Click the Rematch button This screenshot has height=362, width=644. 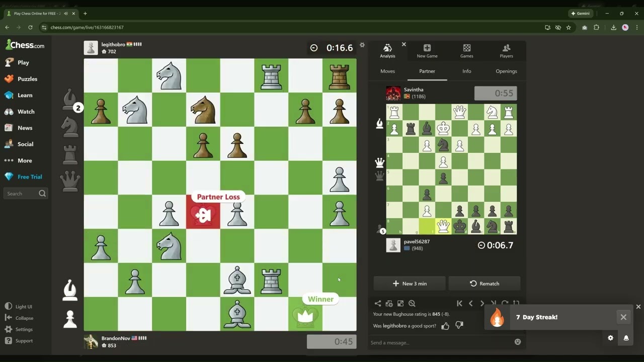coord(485,284)
